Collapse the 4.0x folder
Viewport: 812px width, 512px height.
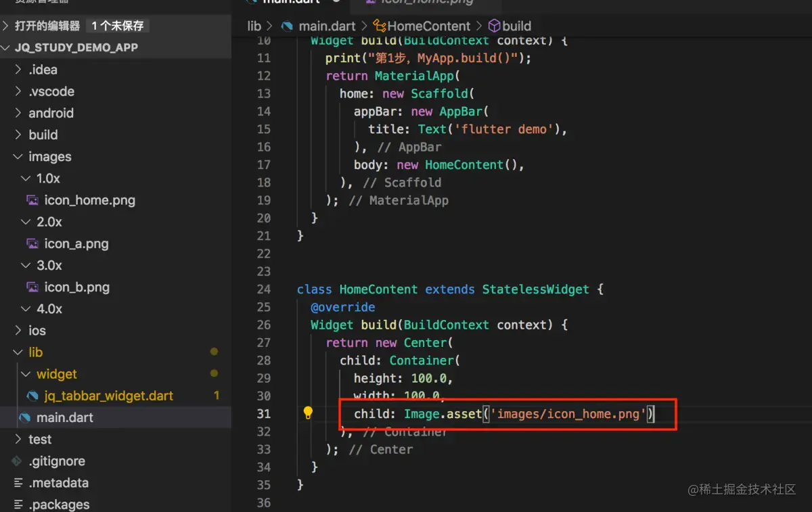tap(26, 308)
